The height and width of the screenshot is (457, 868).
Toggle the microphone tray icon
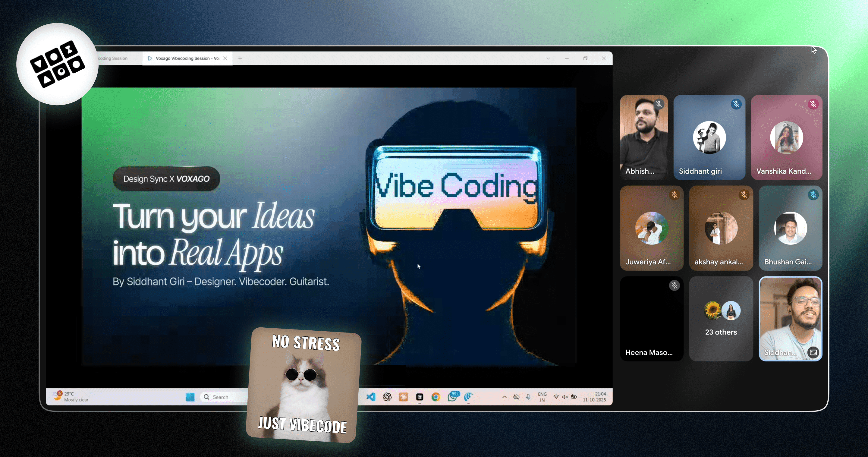pos(528,397)
